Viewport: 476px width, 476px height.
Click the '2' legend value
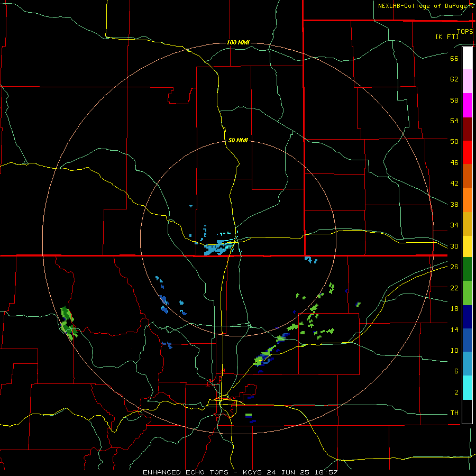coord(456,392)
